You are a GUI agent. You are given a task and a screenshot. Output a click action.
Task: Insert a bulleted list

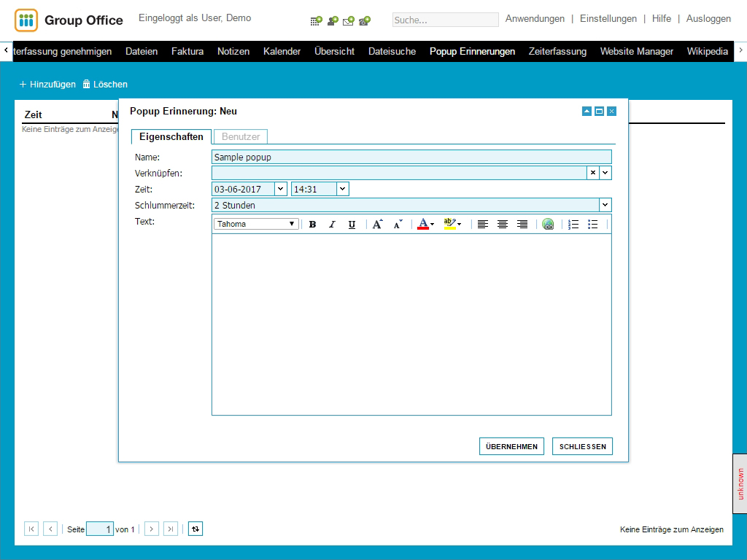[593, 225]
